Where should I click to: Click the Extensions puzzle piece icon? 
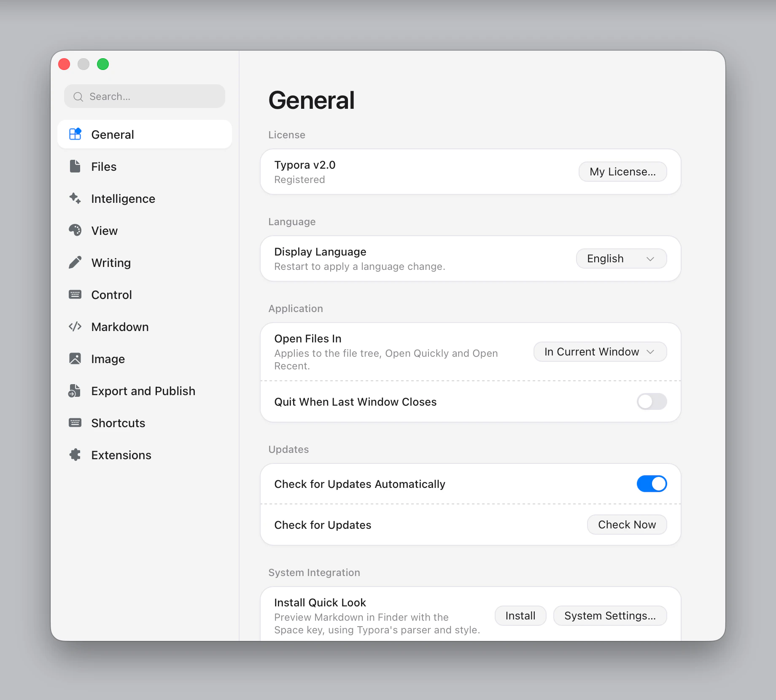(75, 455)
